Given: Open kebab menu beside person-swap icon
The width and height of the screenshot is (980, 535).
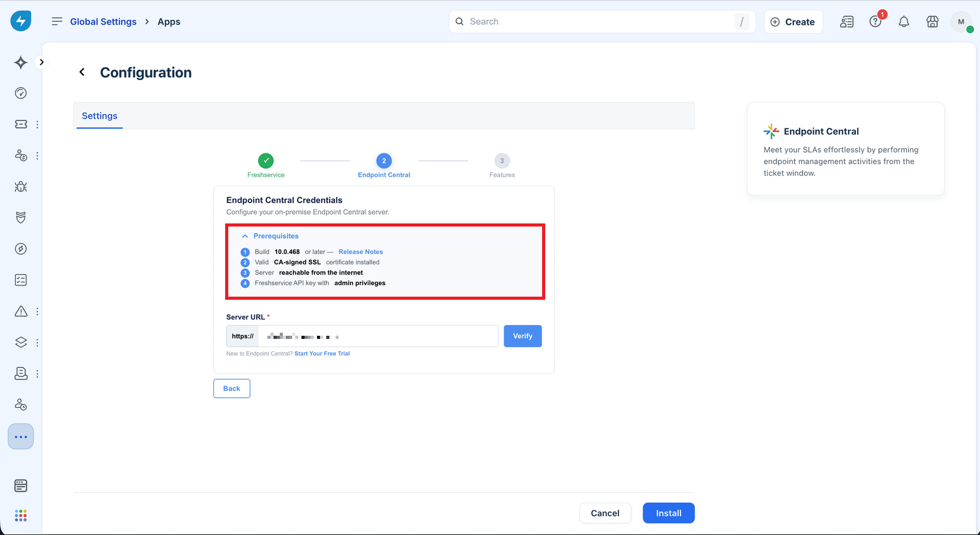Looking at the screenshot, I should click(37, 155).
